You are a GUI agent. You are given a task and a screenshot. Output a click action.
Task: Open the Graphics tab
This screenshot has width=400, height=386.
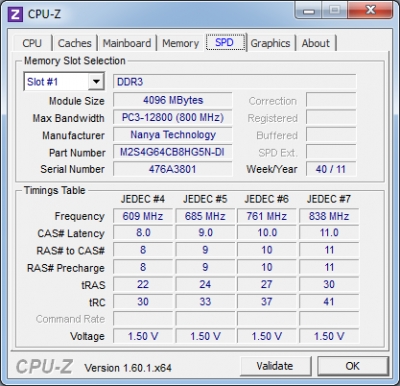(x=270, y=43)
